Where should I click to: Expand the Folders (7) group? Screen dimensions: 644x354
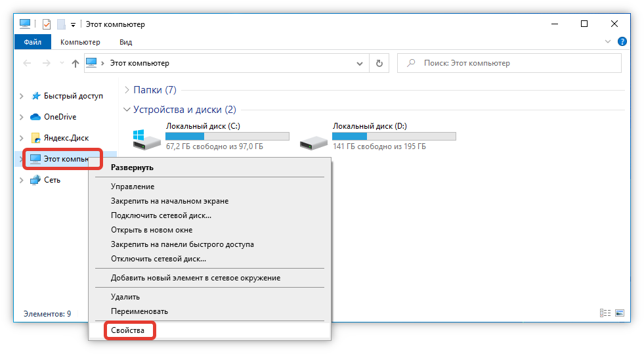127,90
